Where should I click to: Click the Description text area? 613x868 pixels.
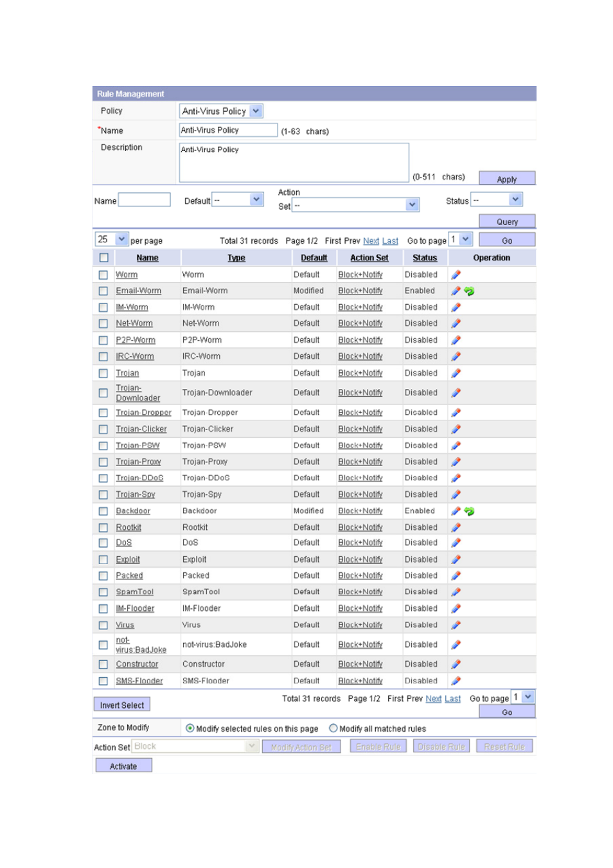click(294, 162)
